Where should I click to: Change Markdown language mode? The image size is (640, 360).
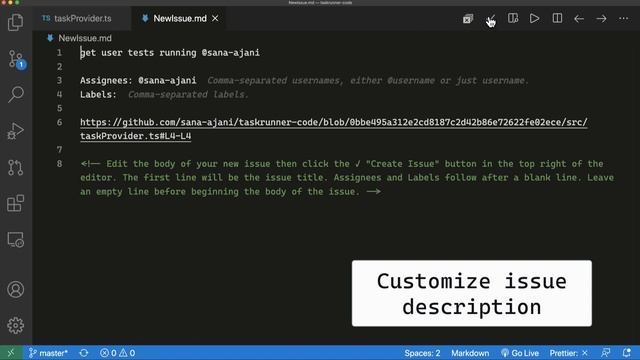click(470, 353)
